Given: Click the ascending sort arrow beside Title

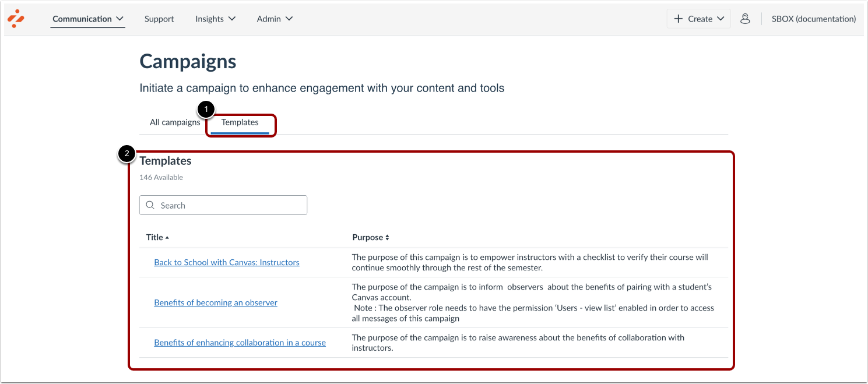Looking at the screenshot, I should point(168,237).
